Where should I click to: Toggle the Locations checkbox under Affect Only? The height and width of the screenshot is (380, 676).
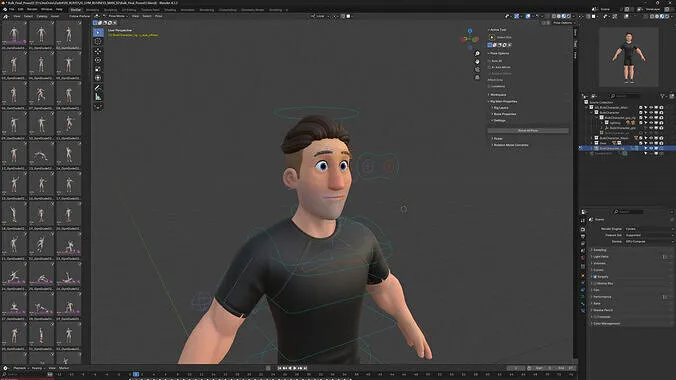(x=490, y=86)
